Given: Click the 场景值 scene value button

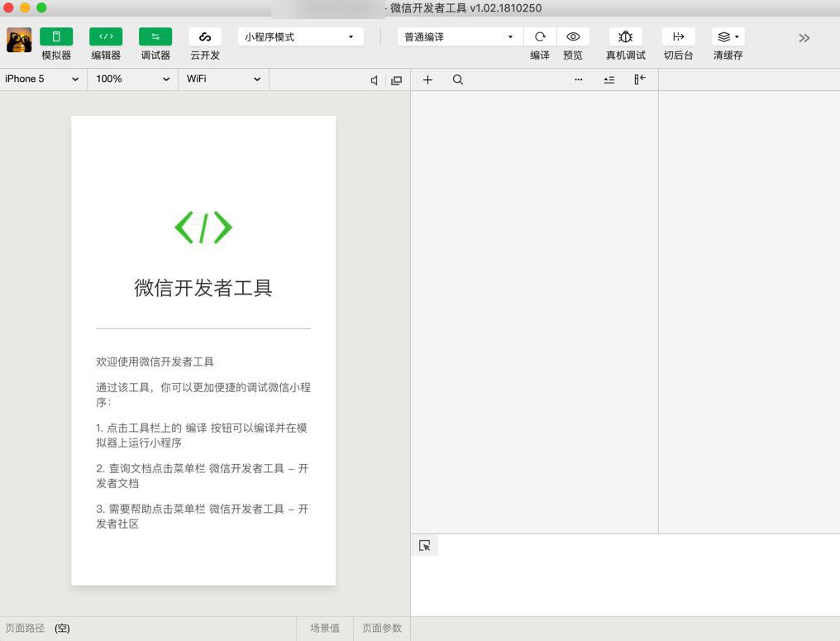Looking at the screenshot, I should point(325,628).
